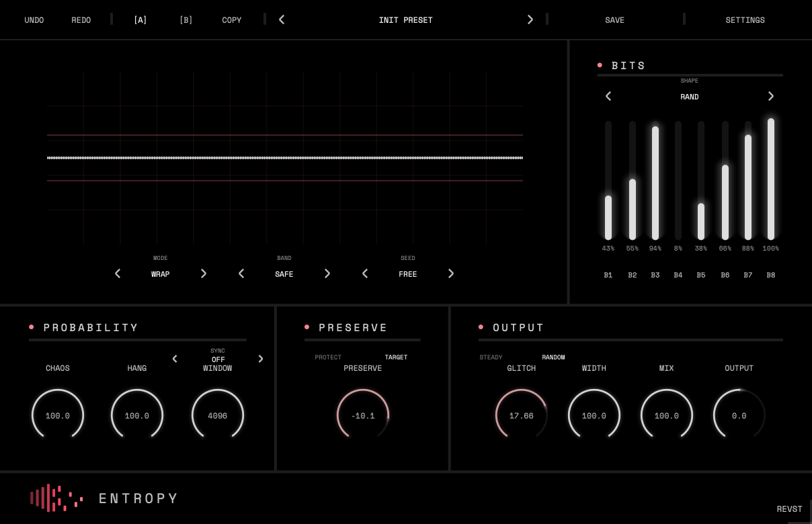Click the GLITCH knob showing 17.66
The image size is (812, 524).
click(x=522, y=415)
